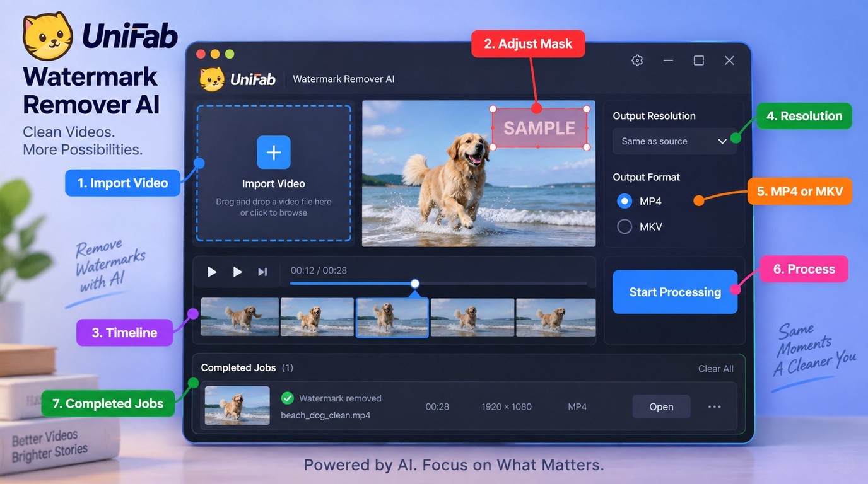Click the Watermark removed status text
This screenshot has height=484, width=868.
click(x=340, y=398)
